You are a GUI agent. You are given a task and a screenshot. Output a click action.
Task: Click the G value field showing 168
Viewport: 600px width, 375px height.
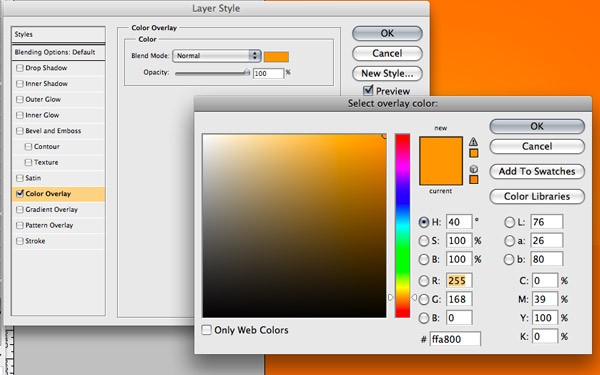459,299
